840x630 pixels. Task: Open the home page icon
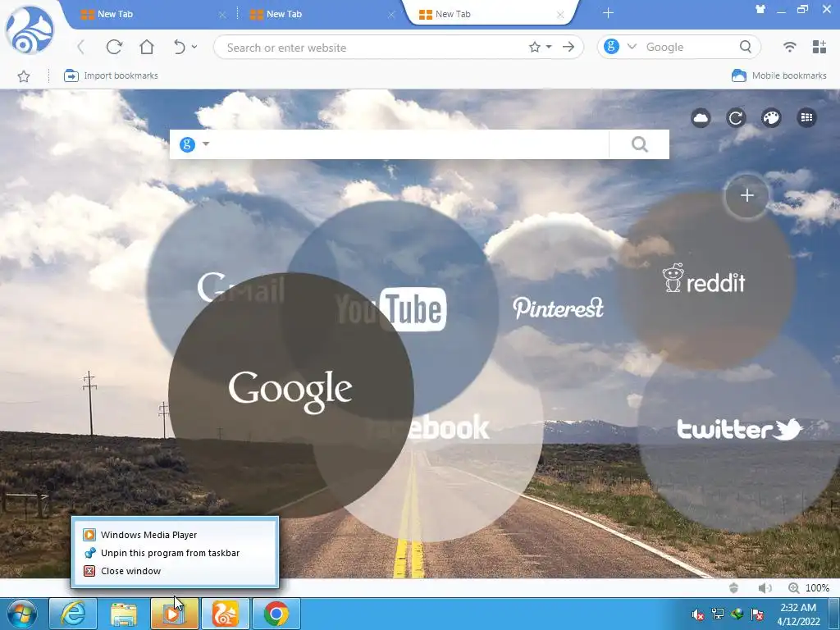tap(146, 47)
